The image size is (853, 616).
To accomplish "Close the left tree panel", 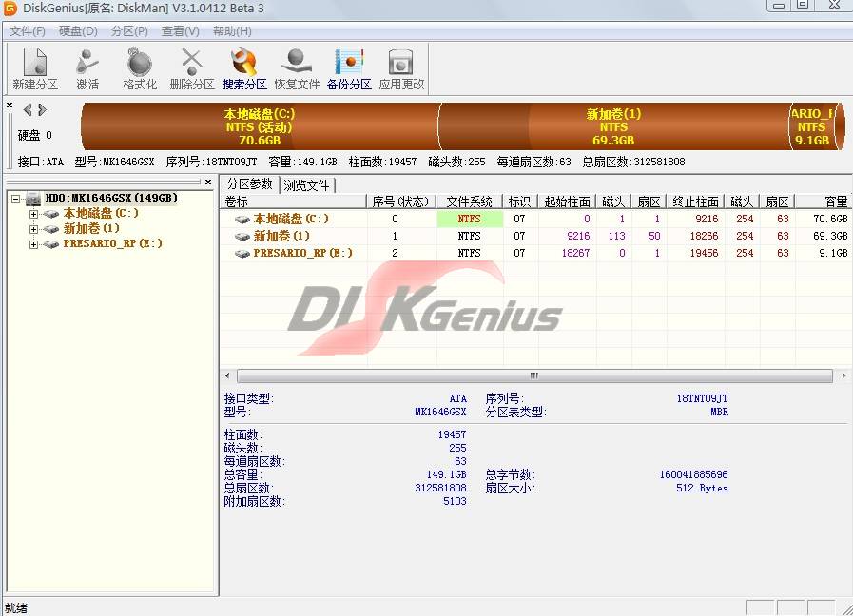I will point(208,183).
